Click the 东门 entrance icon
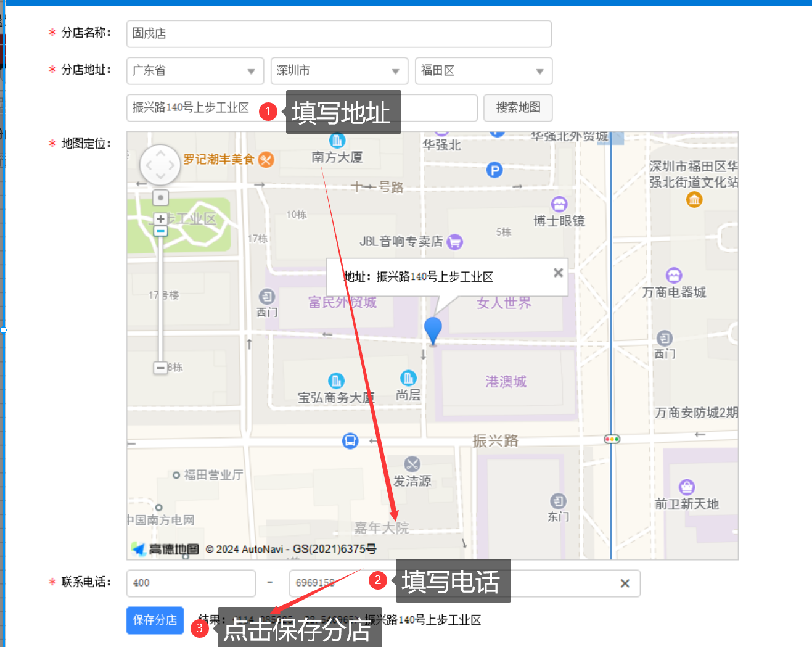The height and width of the screenshot is (647, 812). (x=558, y=501)
